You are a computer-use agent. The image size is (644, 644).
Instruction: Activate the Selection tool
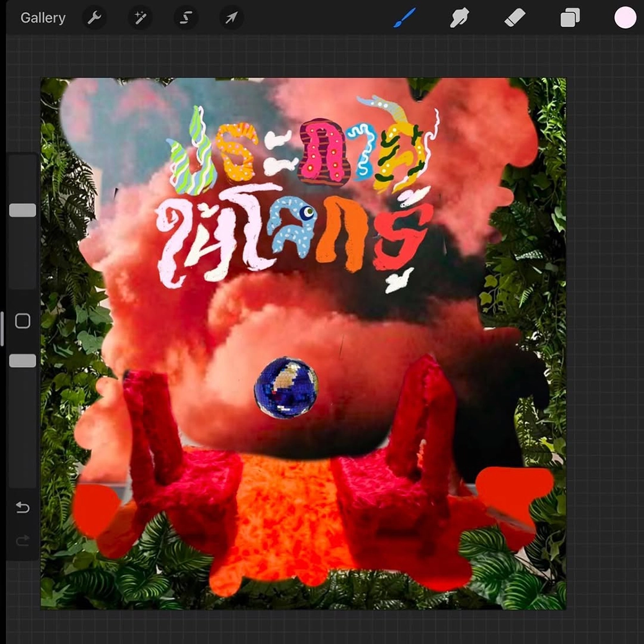[185, 18]
